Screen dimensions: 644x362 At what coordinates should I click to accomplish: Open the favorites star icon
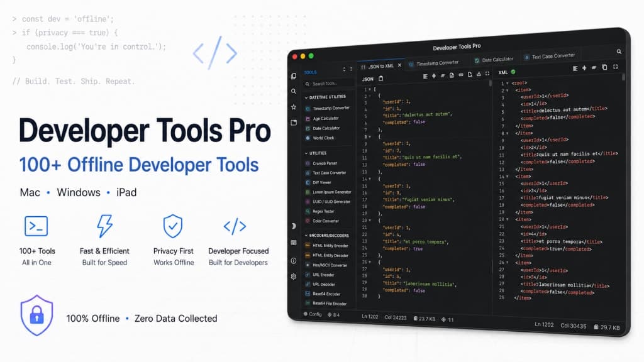pos(293,107)
